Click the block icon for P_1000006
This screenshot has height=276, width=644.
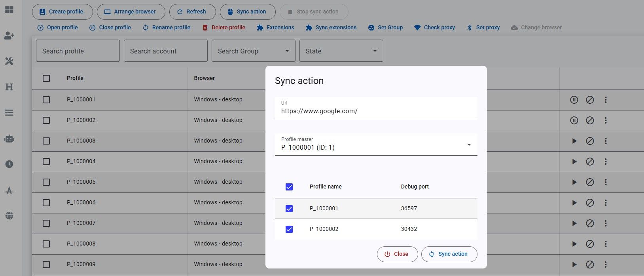click(590, 203)
